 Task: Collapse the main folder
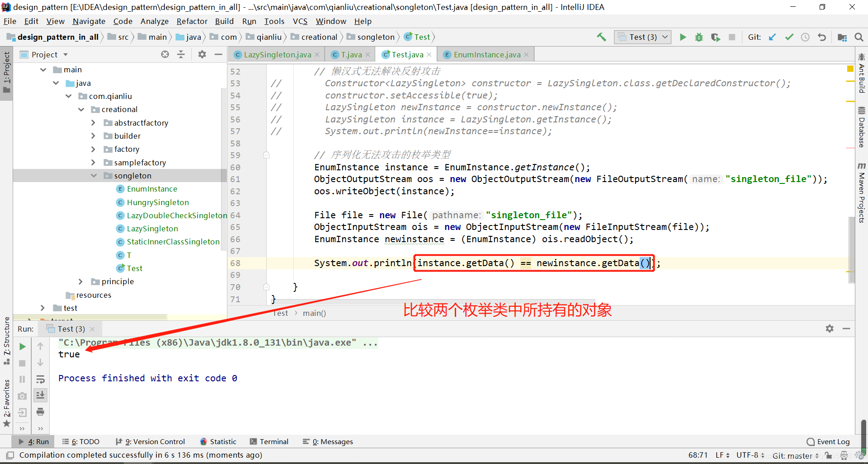43,70
